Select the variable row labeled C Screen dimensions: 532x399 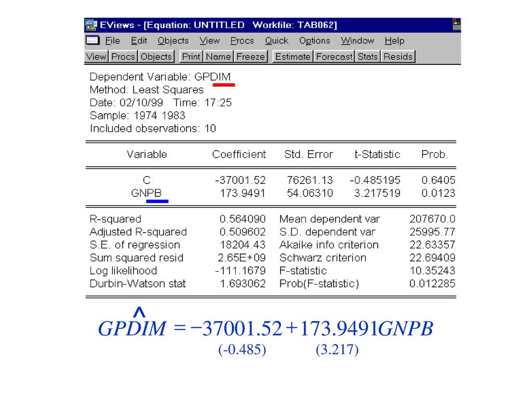(147, 180)
